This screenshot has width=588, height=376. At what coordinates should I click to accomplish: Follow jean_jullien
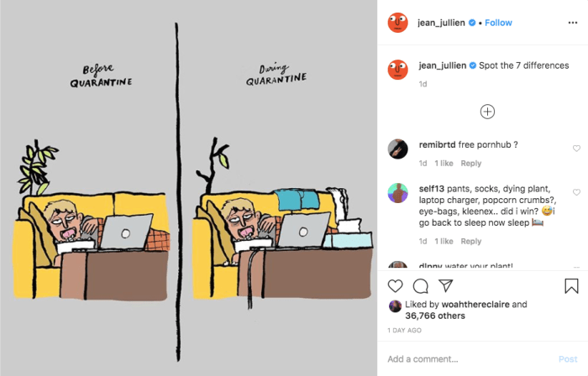coord(498,23)
